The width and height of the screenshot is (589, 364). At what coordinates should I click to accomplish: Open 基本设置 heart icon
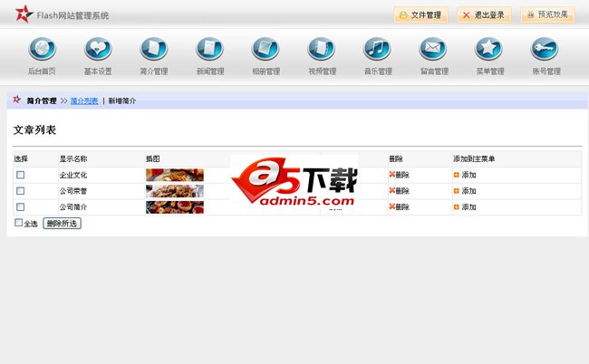(x=98, y=49)
